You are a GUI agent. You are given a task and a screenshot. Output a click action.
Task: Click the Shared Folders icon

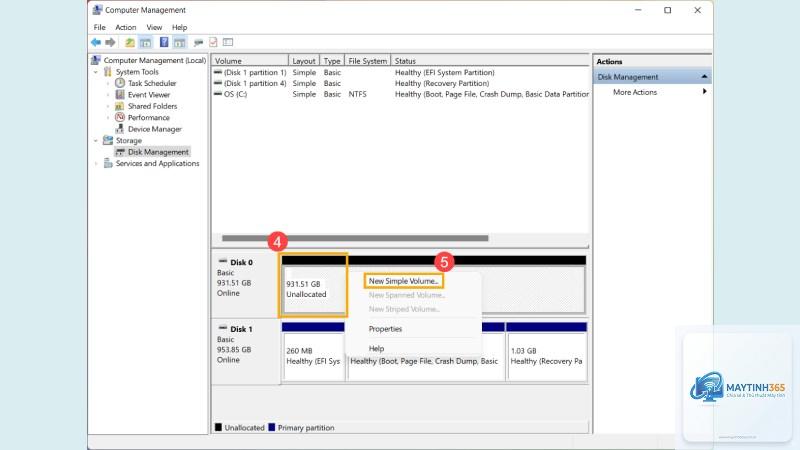[x=119, y=106]
